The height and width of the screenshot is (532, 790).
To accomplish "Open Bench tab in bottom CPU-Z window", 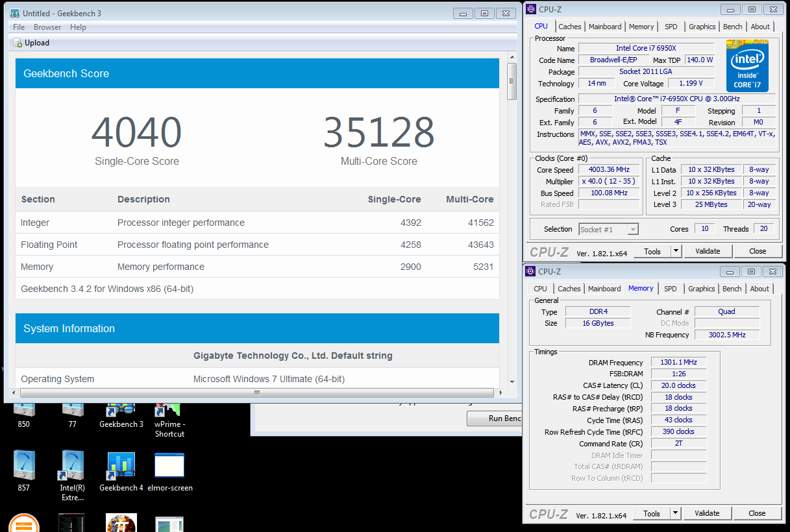I will [732, 289].
